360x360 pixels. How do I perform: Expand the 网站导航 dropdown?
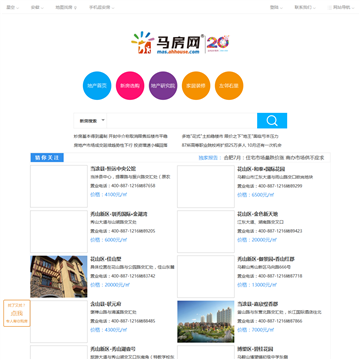pyautogui.click(x=341, y=7)
